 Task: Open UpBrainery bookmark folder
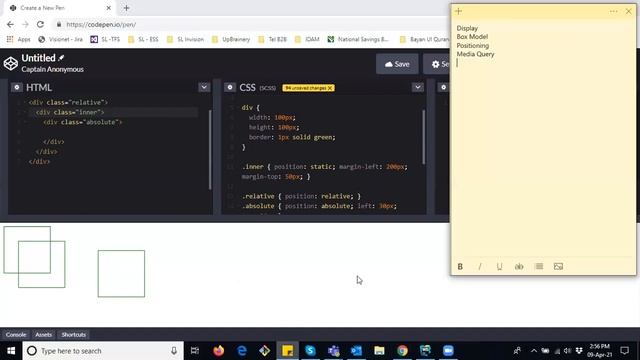click(x=231, y=39)
